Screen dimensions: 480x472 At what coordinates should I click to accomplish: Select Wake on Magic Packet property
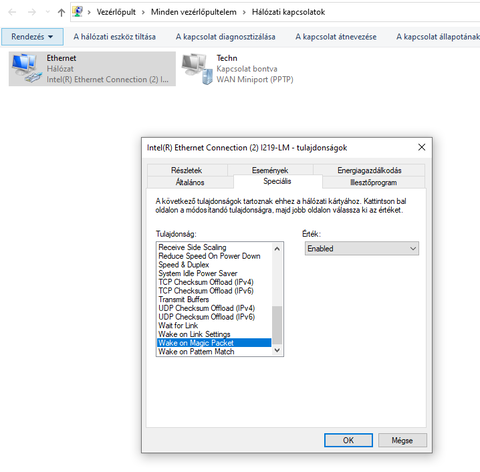(214, 343)
